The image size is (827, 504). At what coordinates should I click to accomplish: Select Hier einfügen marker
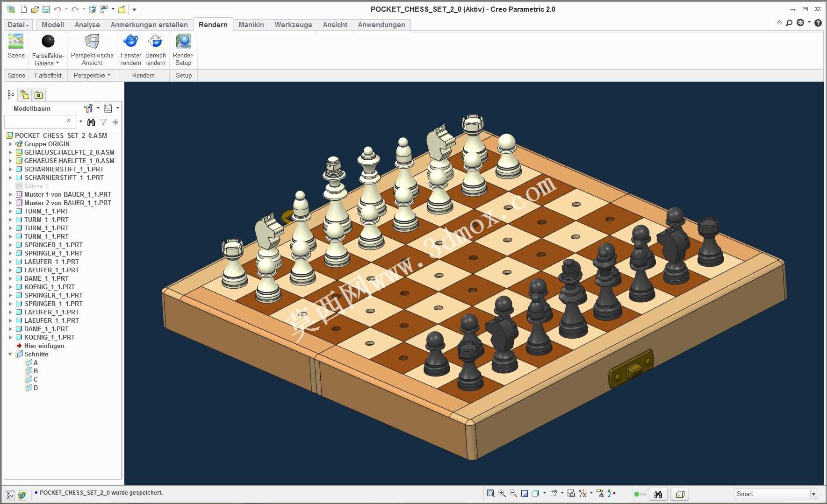point(40,346)
